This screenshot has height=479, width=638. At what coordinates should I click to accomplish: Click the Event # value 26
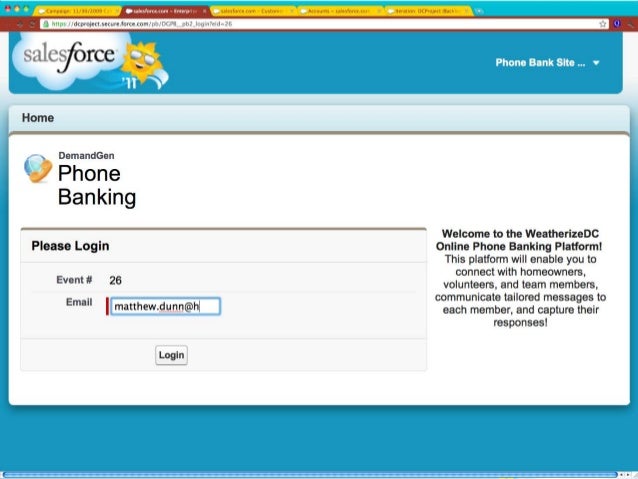(116, 280)
